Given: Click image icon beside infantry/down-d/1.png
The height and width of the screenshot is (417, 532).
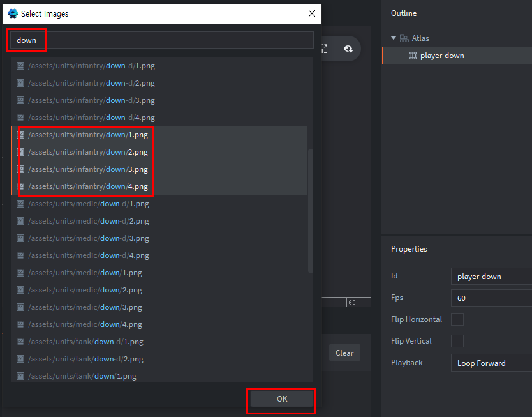Looking at the screenshot, I should [20, 66].
